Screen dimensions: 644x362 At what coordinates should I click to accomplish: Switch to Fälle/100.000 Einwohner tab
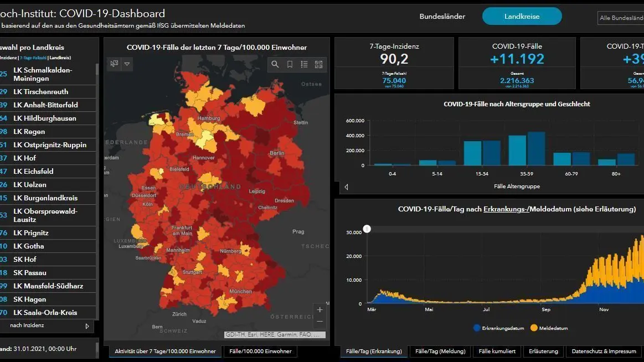click(x=260, y=351)
